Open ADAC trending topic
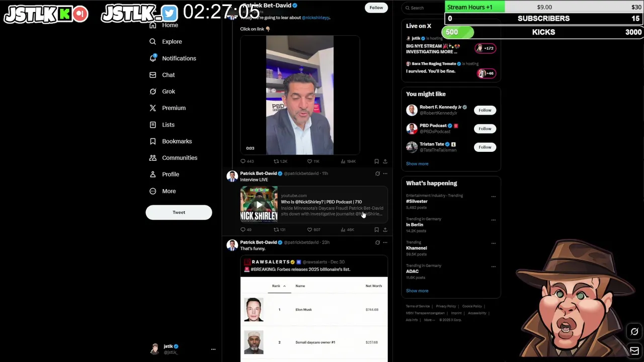This screenshot has height=362, width=644. (x=412, y=271)
